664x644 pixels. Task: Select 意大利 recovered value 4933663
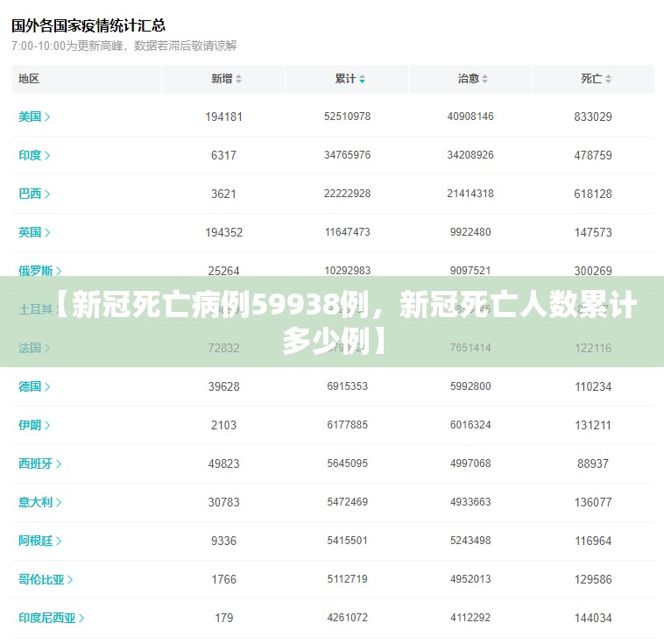470,502
